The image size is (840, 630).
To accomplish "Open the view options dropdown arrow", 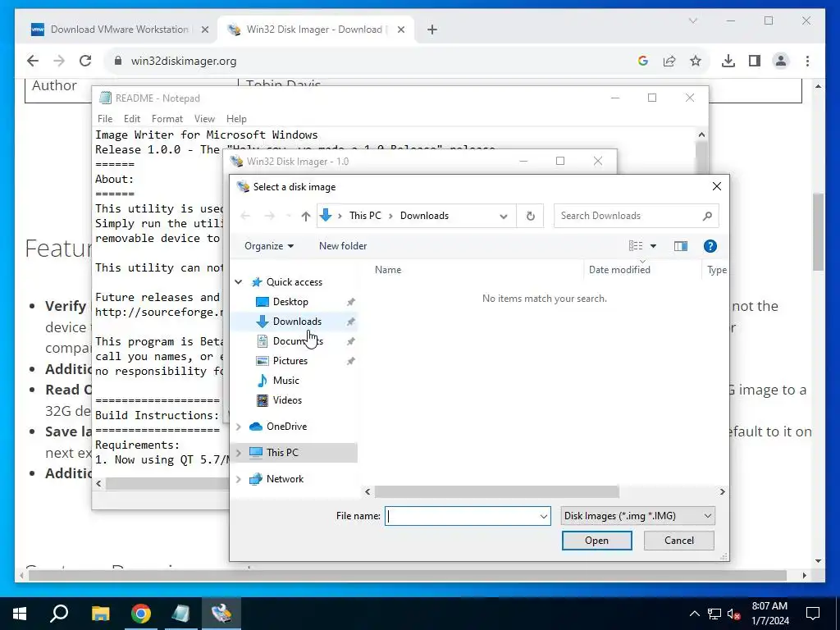I will 653,246.
